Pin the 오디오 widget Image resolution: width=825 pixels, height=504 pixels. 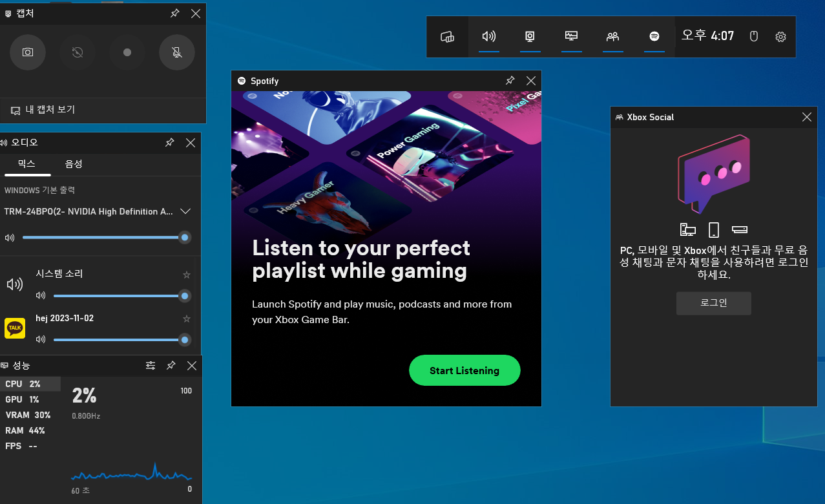[x=169, y=143]
